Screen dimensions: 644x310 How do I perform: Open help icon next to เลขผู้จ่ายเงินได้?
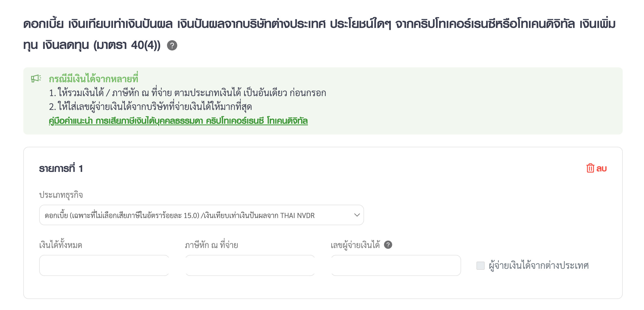pos(388,245)
